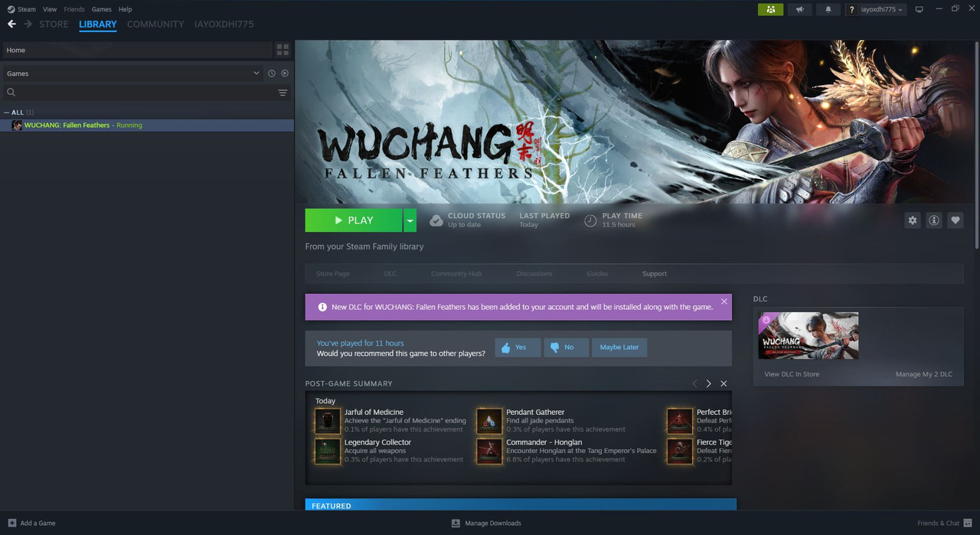Open the game's DLC link
980x535 pixels.
[x=390, y=274]
